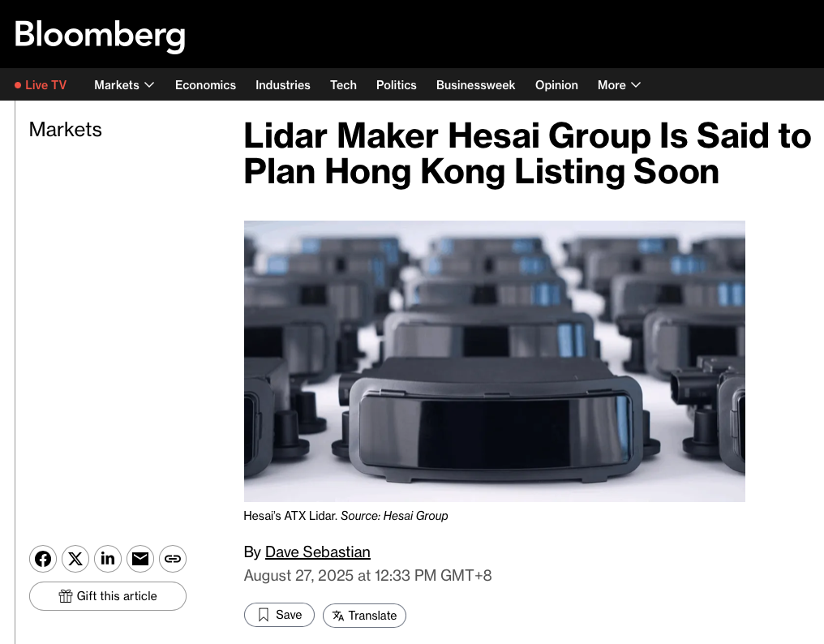Open the Politics section
Screen dimensions: 824x644
tap(396, 85)
